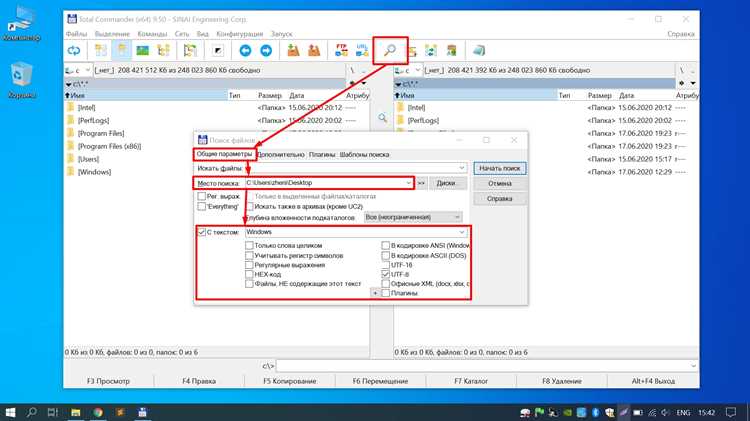Open the Recycle Bin desktop icon
This screenshot has width=750, height=421.
[22, 80]
